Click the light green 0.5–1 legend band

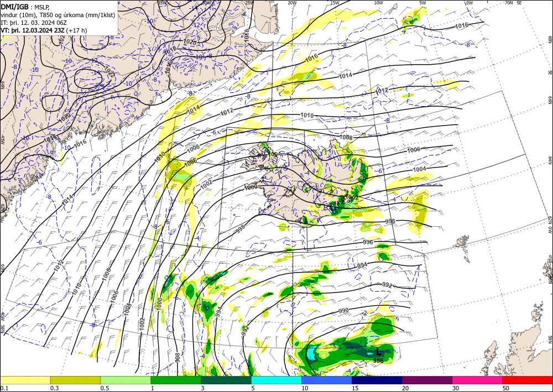pos(126,380)
